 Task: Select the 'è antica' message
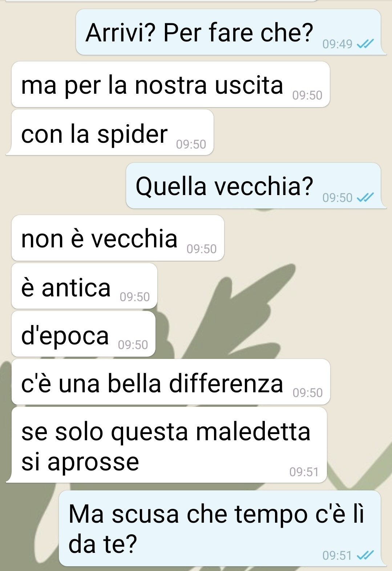point(84,286)
